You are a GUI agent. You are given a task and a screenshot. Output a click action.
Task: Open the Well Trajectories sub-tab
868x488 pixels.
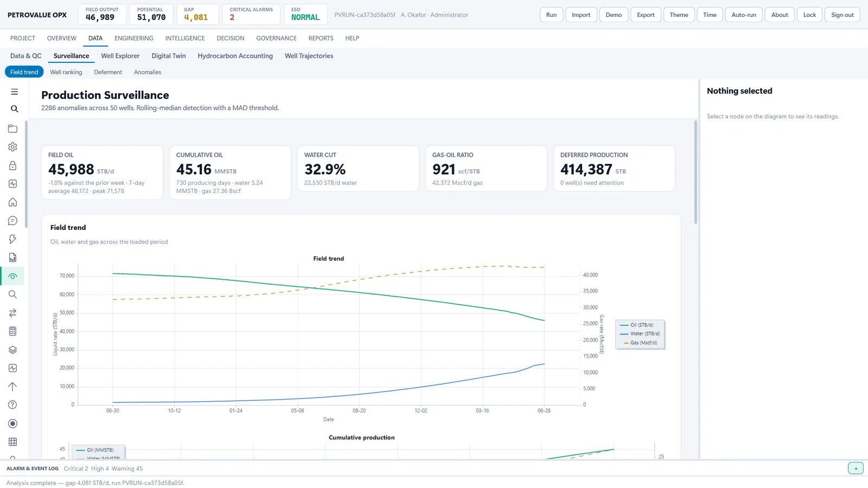tap(309, 56)
